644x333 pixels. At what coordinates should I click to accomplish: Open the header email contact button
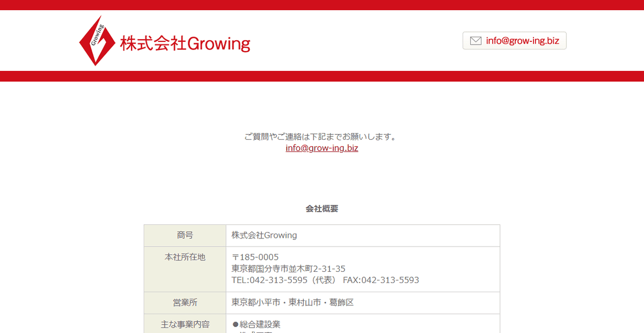pos(514,40)
